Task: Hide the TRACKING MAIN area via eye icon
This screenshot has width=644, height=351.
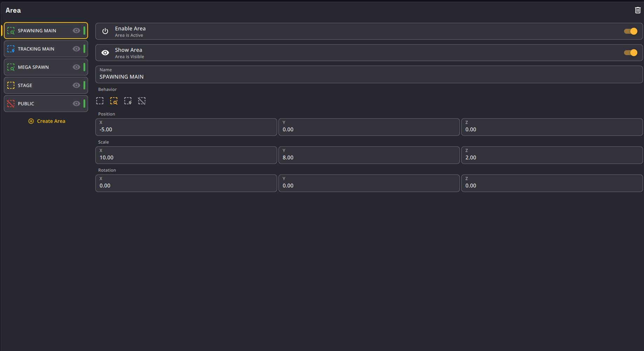Action: tap(76, 49)
